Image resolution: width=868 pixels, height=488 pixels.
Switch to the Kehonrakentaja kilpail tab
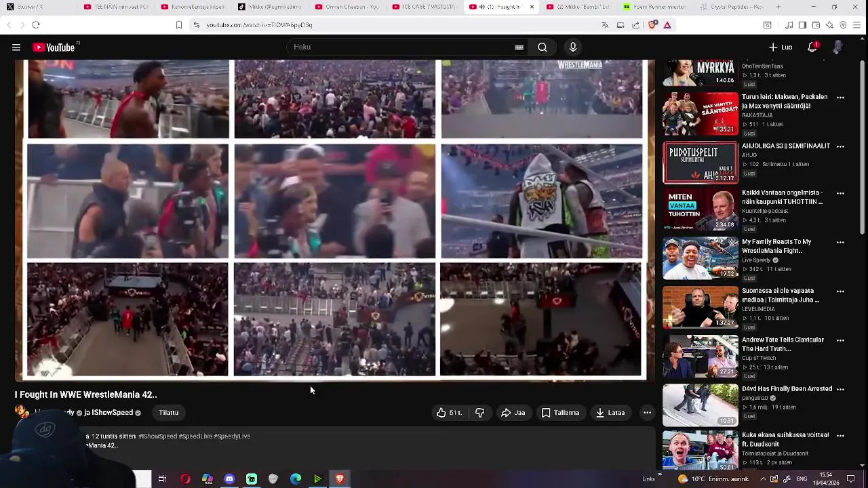click(192, 7)
